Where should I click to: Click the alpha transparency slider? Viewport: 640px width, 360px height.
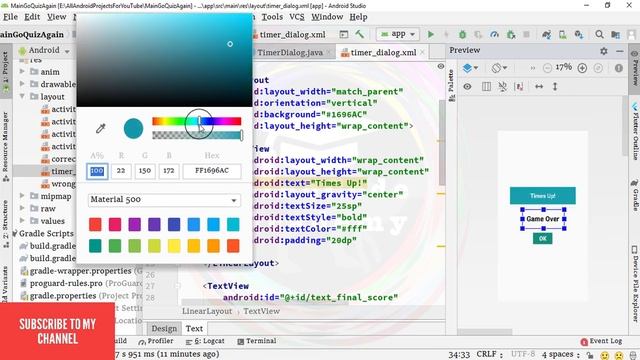pos(197,136)
